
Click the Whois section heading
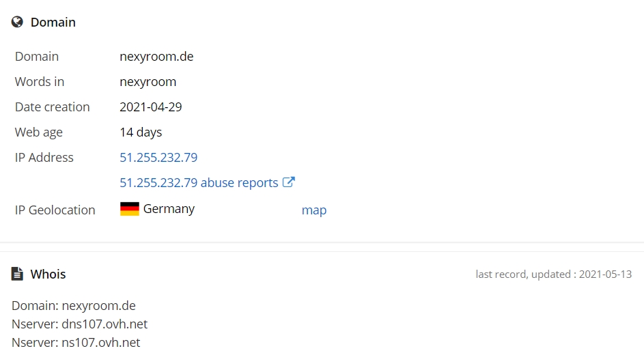pos(48,274)
